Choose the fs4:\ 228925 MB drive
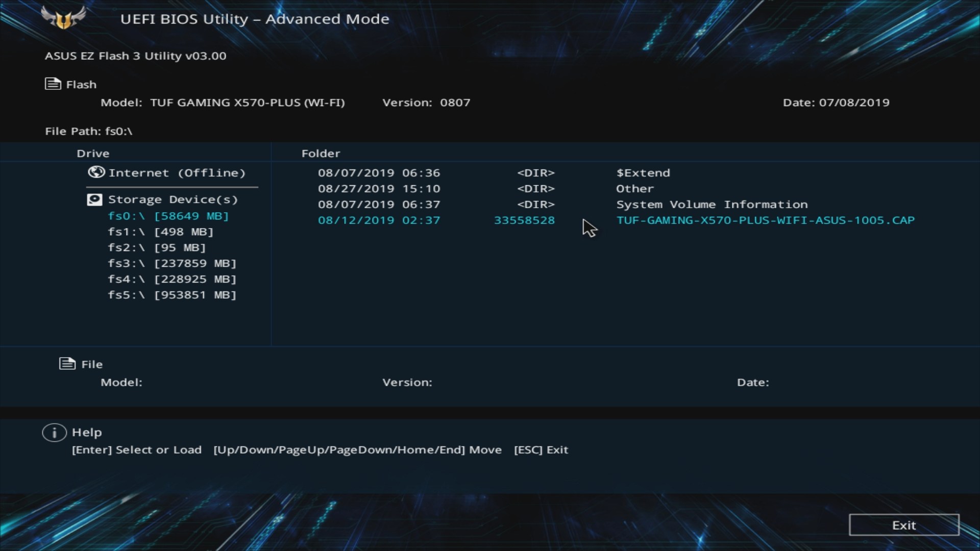 point(172,279)
